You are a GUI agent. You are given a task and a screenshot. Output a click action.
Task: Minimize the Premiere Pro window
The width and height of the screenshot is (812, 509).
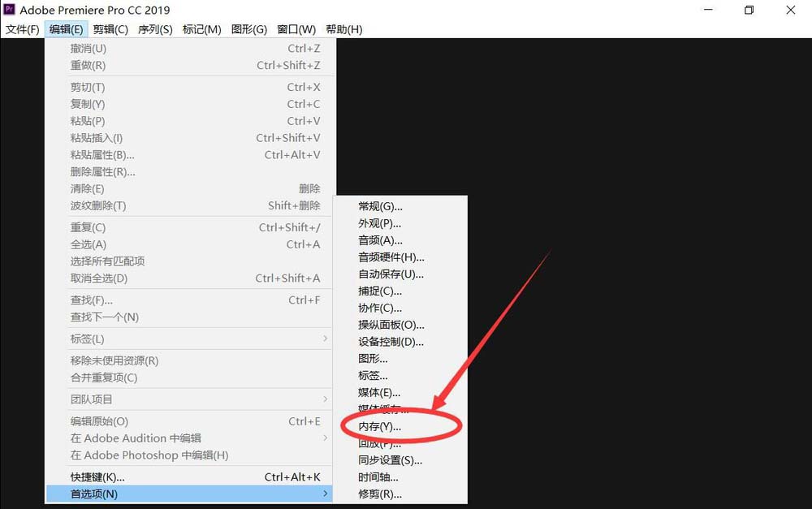[708, 10]
